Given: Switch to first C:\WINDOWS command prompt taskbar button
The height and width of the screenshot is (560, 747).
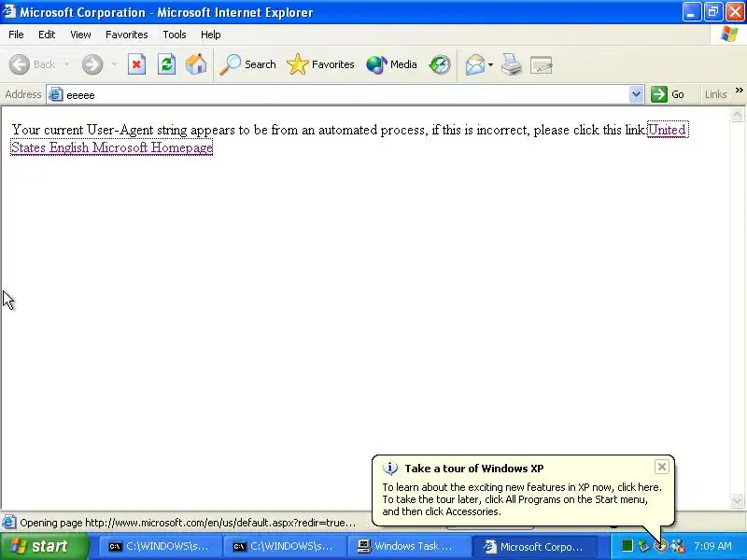Looking at the screenshot, I should point(160,546).
